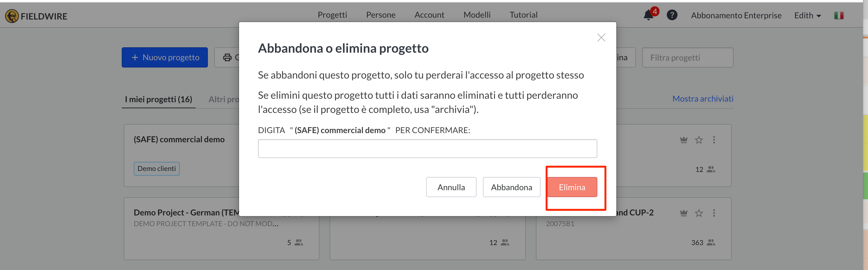Click the Italian flag language icon

point(839,15)
